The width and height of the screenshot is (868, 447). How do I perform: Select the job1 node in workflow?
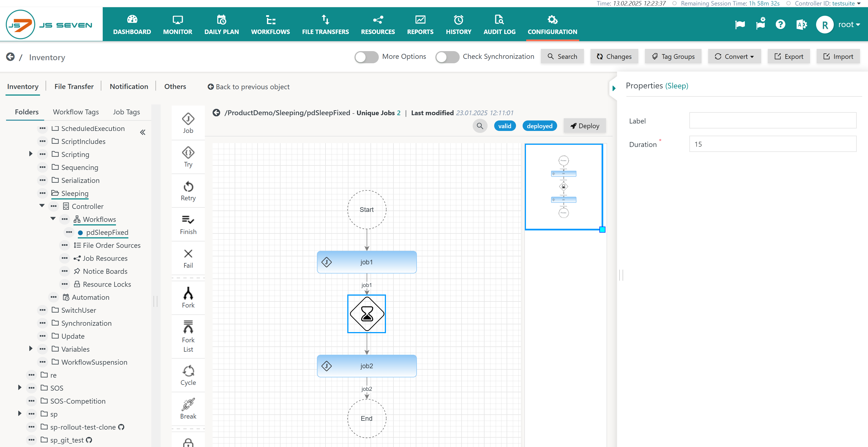tap(366, 262)
